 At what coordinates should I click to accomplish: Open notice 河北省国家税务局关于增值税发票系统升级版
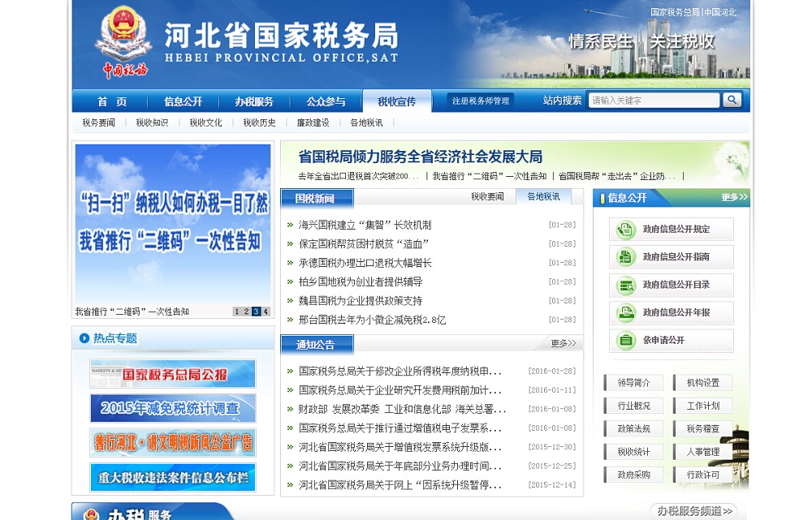[400, 447]
